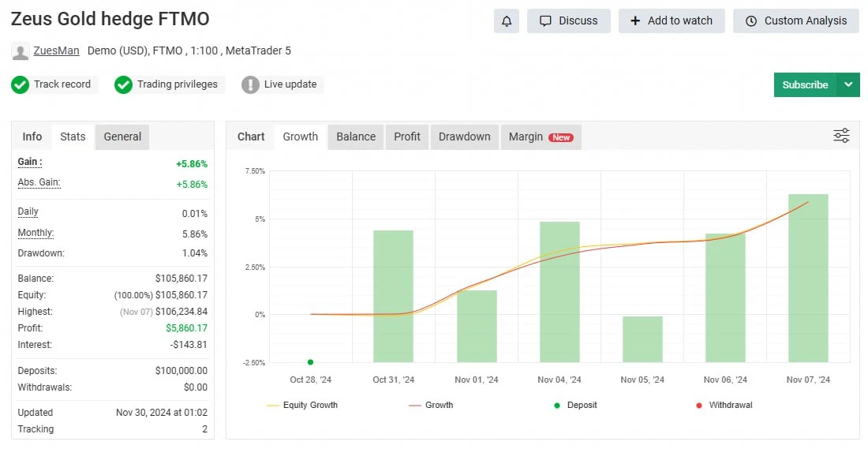The width and height of the screenshot is (868, 449).
Task: Click the Nov 07 growth bar
Action: (808, 278)
